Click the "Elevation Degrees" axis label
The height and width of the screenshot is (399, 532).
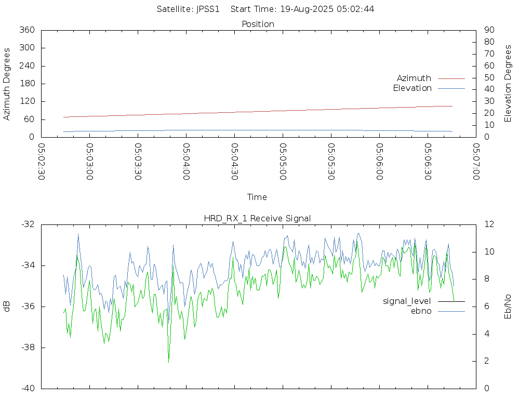tap(508, 84)
